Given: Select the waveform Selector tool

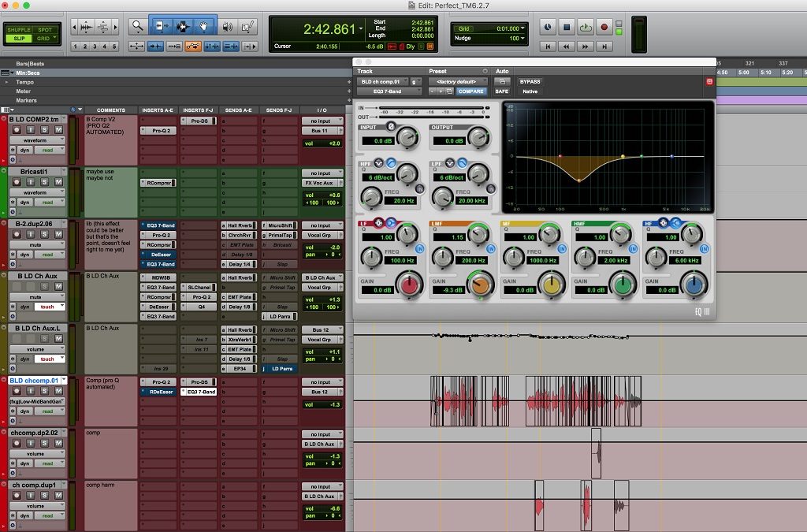Looking at the screenshot, I should click(x=182, y=26).
